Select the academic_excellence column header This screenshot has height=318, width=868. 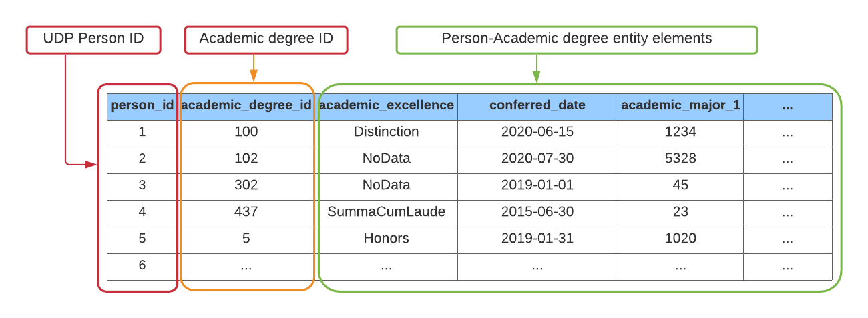387,105
